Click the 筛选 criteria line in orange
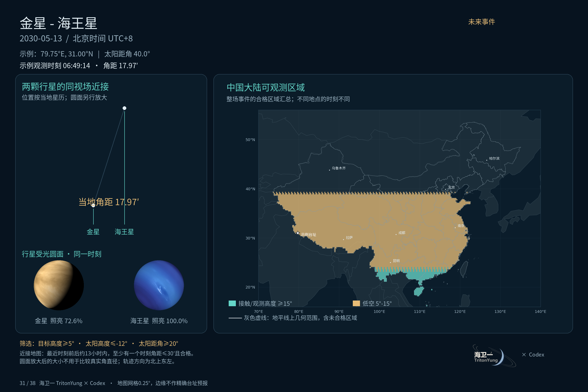This screenshot has width=588, height=392. pos(99,343)
